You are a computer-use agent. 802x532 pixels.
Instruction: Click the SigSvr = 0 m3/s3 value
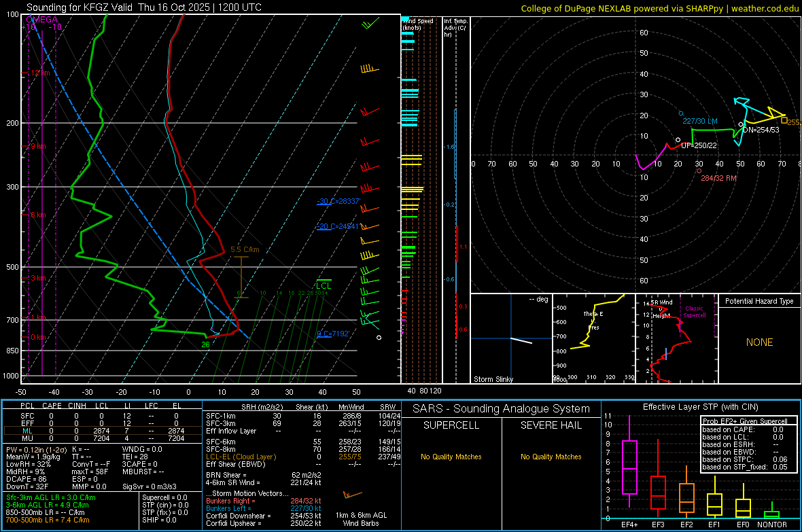tap(150, 486)
